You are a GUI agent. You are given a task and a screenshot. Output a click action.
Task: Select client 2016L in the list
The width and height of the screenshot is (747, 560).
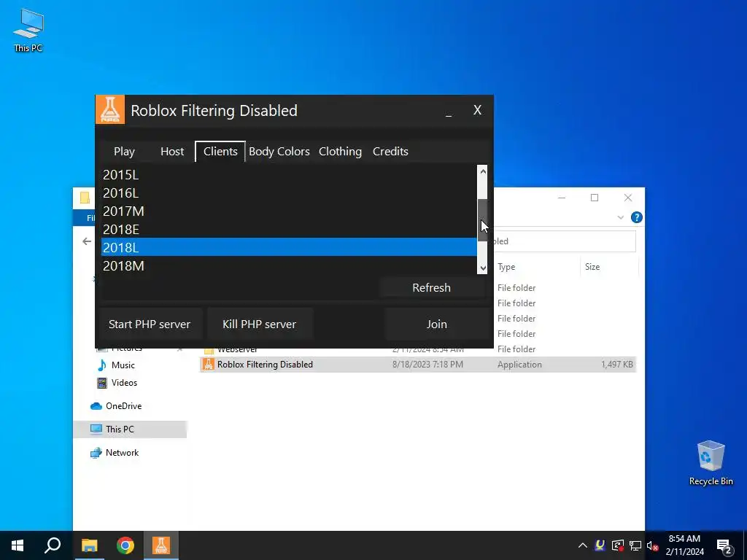(289, 192)
